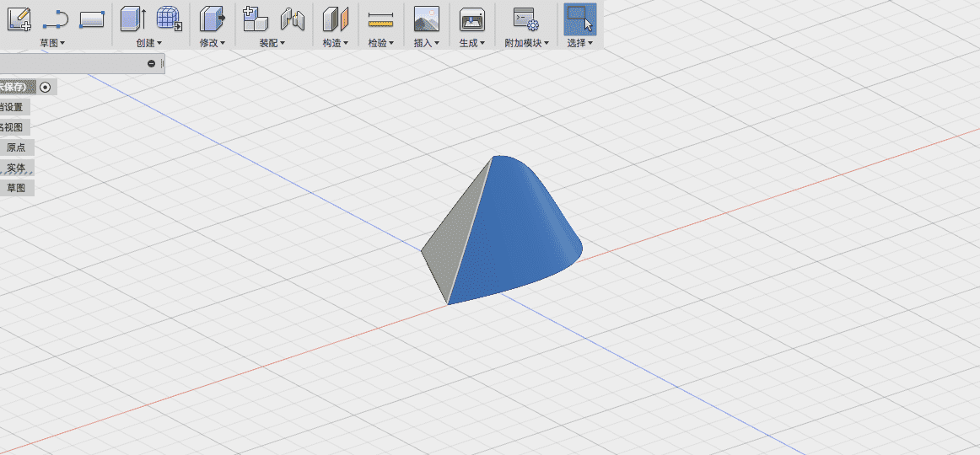Screen dimensions: 980x455
Task: Open the 草图 dropdown menu
Action: click(52, 43)
